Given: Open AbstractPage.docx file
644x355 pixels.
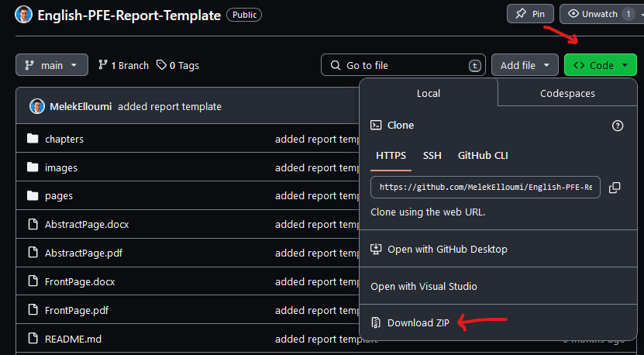Looking at the screenshot, I should (x=87, y=224).
